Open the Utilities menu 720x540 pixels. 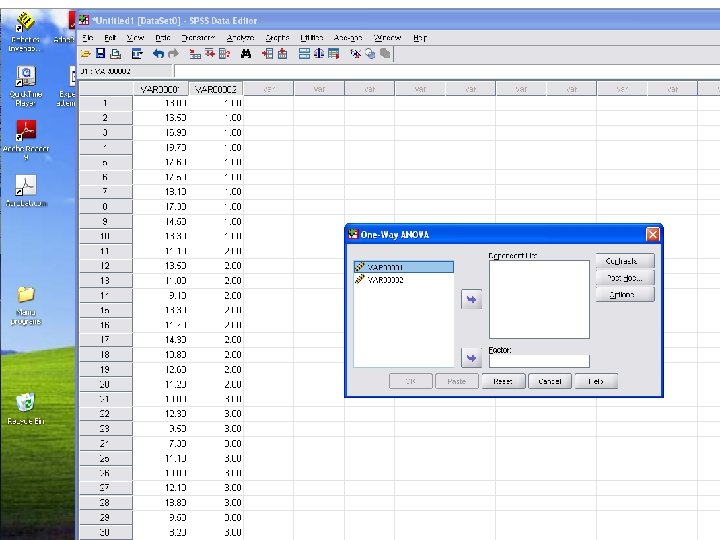311,38
